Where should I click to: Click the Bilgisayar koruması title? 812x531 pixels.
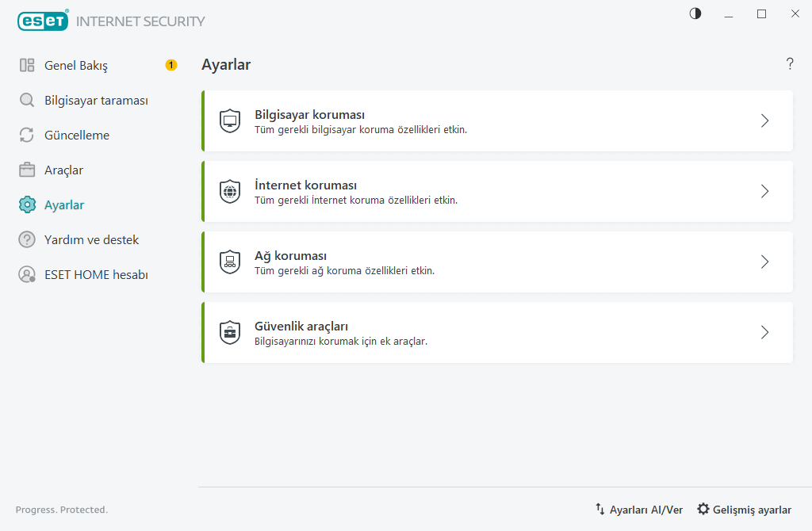[310, 114]
